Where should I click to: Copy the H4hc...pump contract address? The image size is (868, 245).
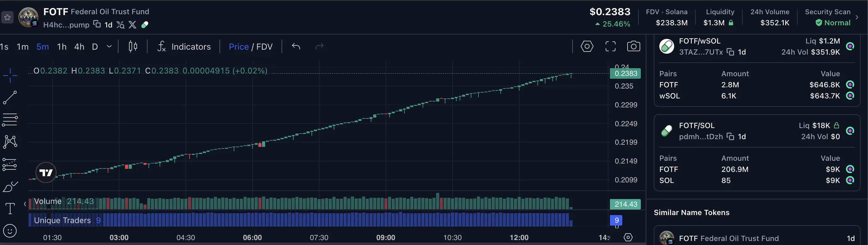[x=97, y=24]
